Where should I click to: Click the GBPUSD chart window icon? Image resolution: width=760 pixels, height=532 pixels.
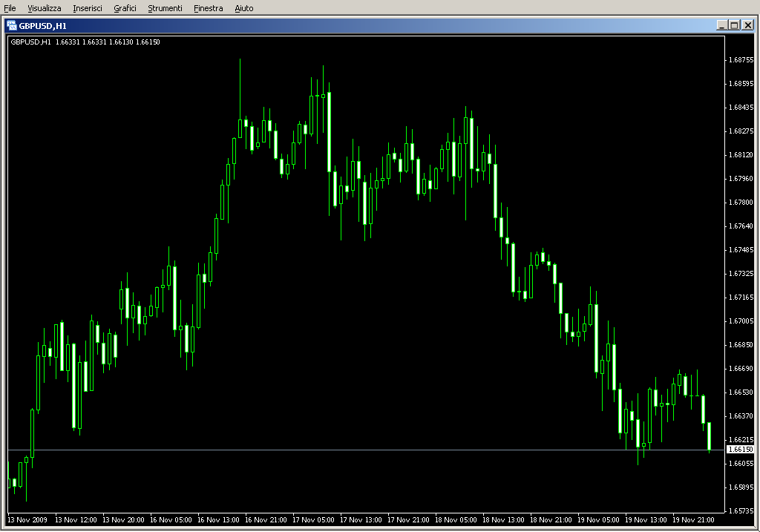click(12, 25)
